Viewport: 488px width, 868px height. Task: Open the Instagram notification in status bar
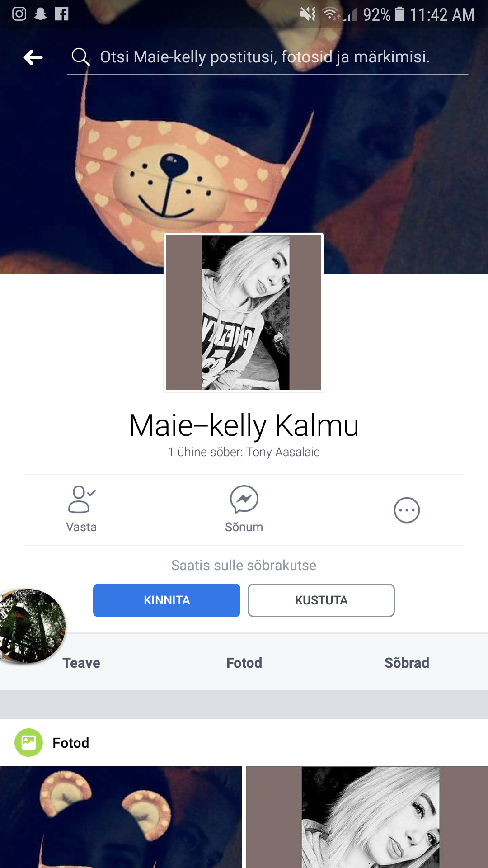(19, 14)
